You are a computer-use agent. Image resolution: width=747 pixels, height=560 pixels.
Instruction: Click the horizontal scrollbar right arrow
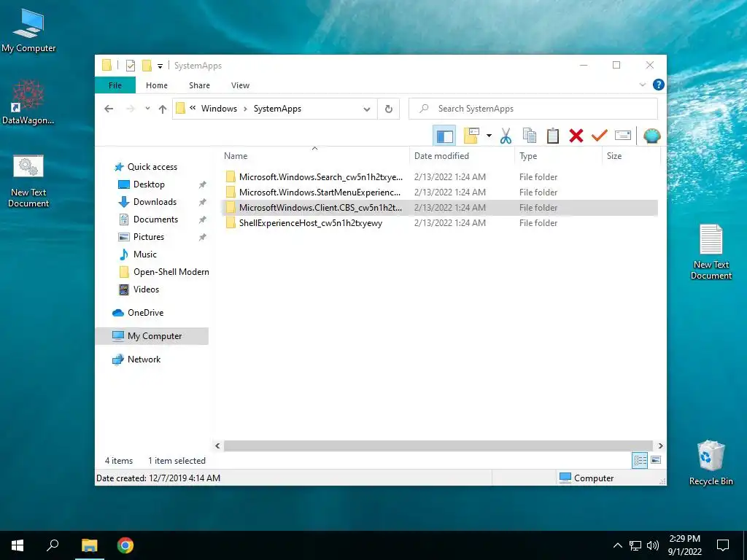pyautogui.click(x=660, y=446)
